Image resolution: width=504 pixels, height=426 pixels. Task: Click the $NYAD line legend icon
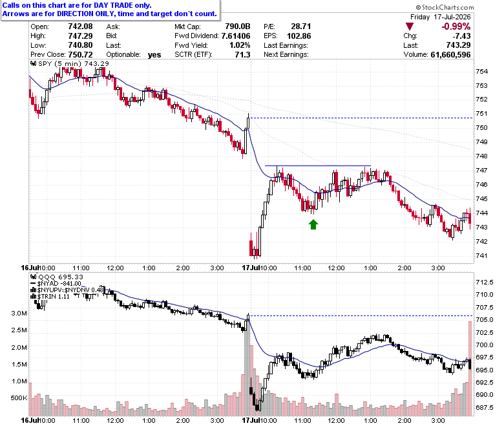[x=34, y=284]
